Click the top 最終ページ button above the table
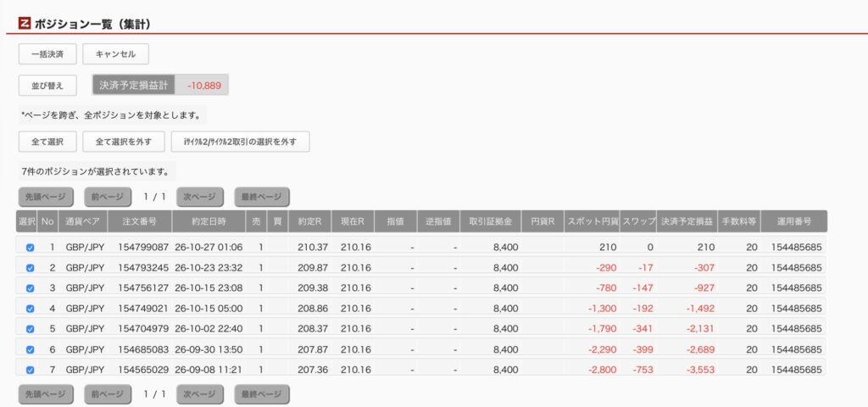The height and width of the screenshot is (407, 868). pyautogui.click(x=262, y=197)
